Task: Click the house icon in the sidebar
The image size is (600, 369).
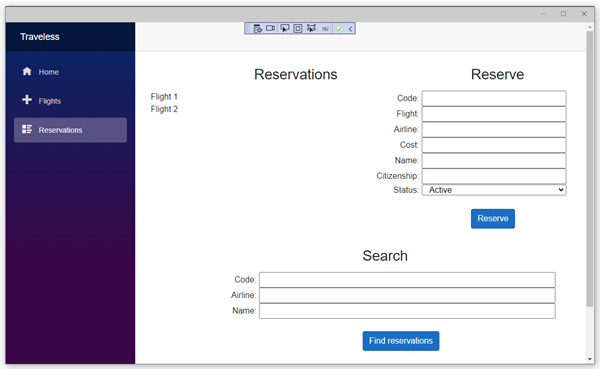Action: pyautogui.click(x=27, y=71)
